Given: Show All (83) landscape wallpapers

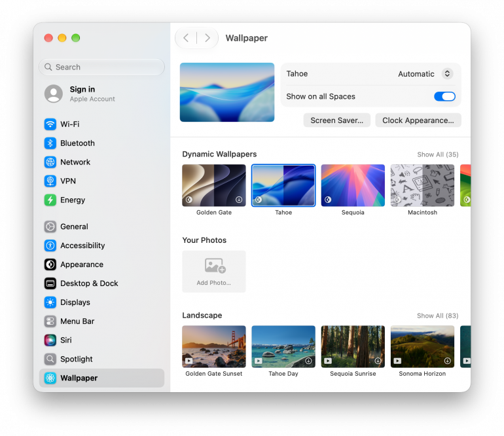Looking at the screenshot, I should (x=438, y=316).
